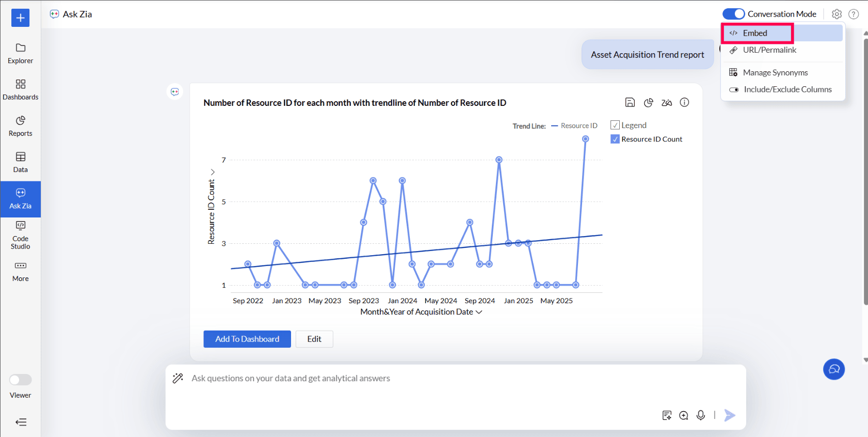
Task: Click the chart info icon
Action: [x=684, y=102]
